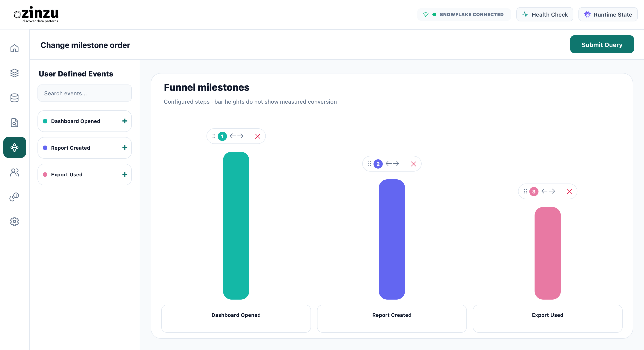Click Dashboard Opened label card under chart
644x350 pixels.
(236, 318)
